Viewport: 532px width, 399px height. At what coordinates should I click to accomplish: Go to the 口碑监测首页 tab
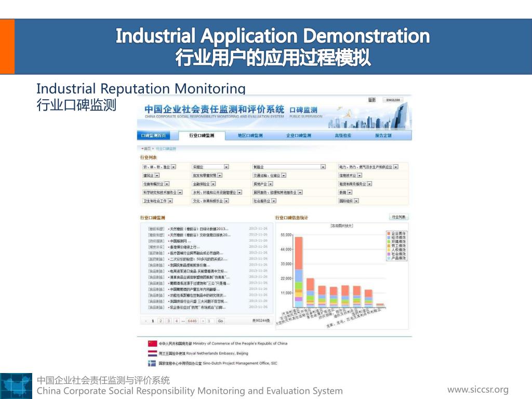coord(153,136)
